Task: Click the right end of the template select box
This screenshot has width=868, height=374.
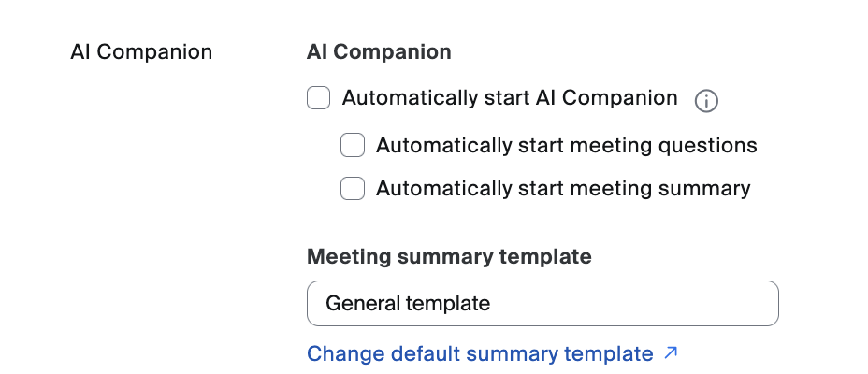Action: [756, 304]
